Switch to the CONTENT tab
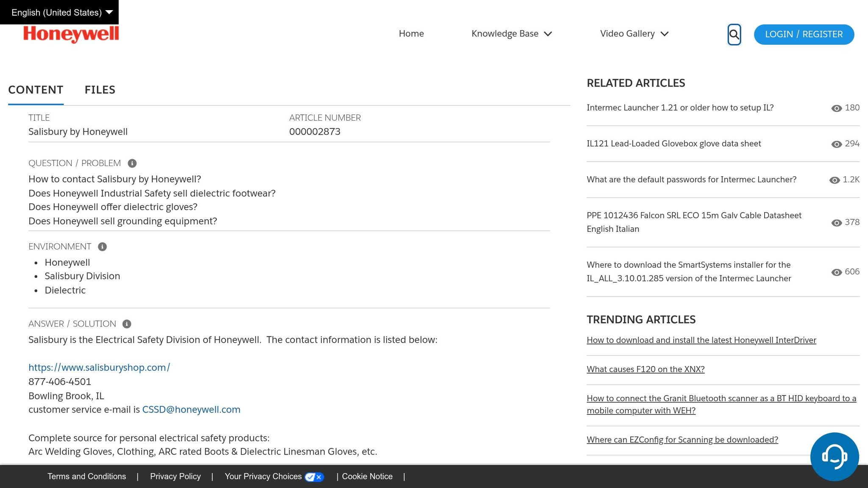This screenshot has width=868, height=488. (36, 90)
